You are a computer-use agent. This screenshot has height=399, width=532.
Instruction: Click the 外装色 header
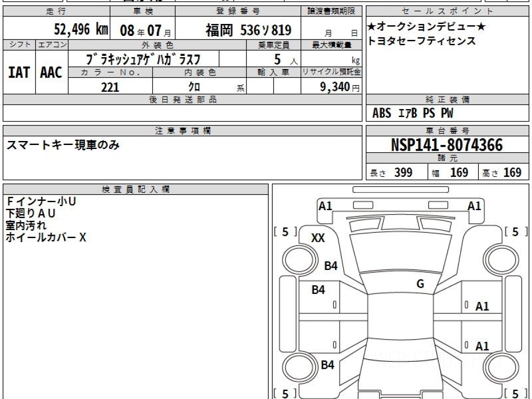click(157, 45)
